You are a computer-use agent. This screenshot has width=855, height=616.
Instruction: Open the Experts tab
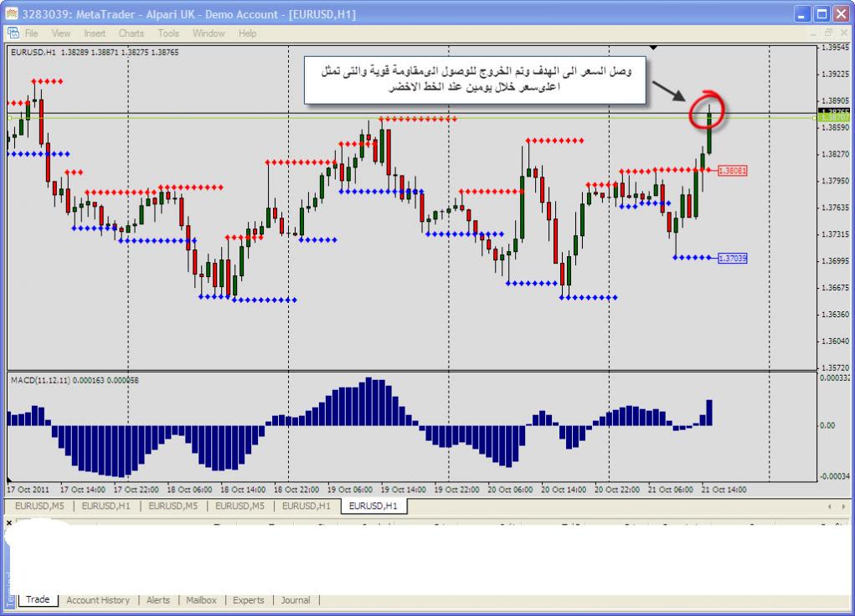[x=248, y=600]
